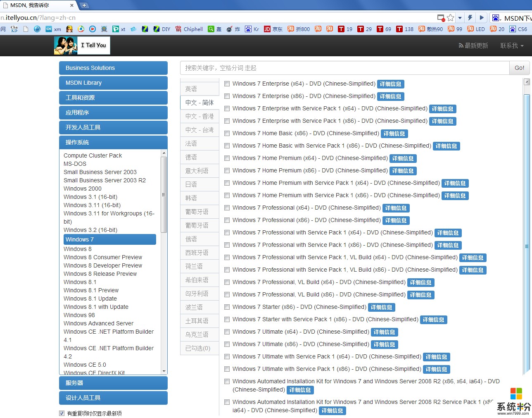Click the play arrow icon beside lightning
Image resolution: width=532 pixels, height=418 pixels.
[481, 18]
